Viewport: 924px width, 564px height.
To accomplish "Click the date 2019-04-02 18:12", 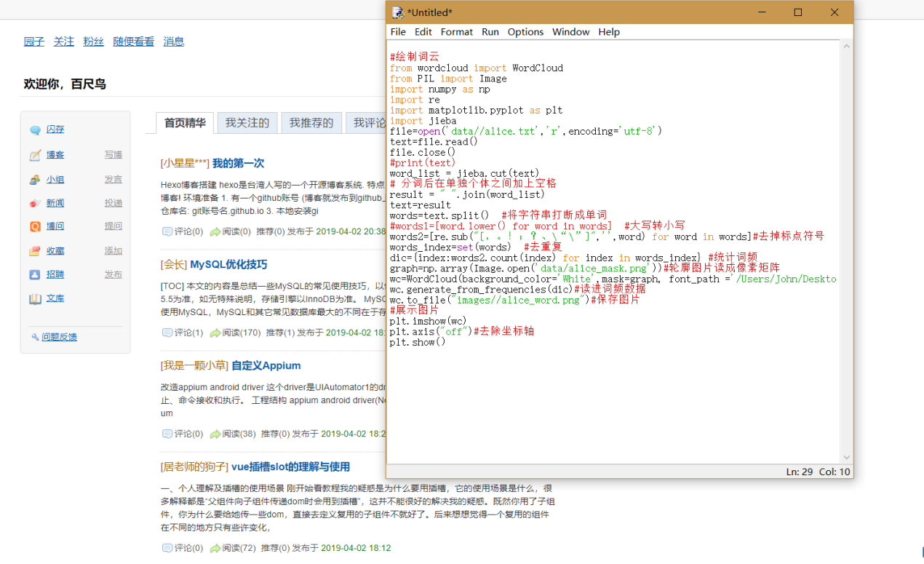I will click(x=356, y=547).
